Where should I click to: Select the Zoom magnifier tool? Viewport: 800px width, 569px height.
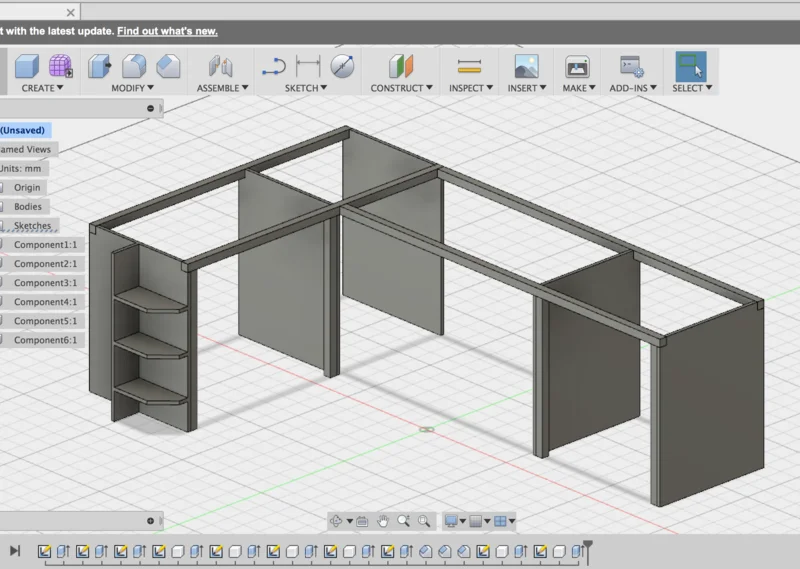(x=404, y=521)
